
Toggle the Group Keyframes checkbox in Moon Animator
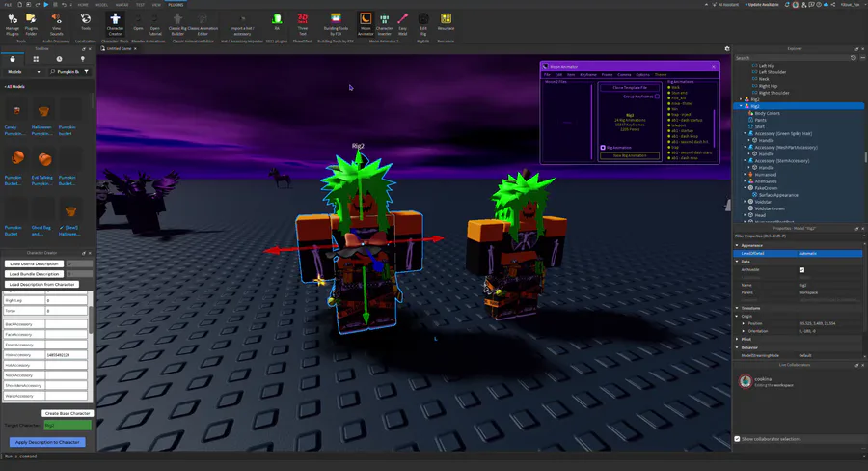657,97
